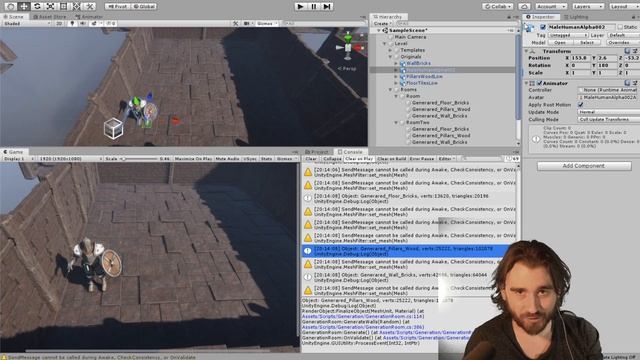Toggle Collapse in Console
The image size is (640, 360).
332,158
